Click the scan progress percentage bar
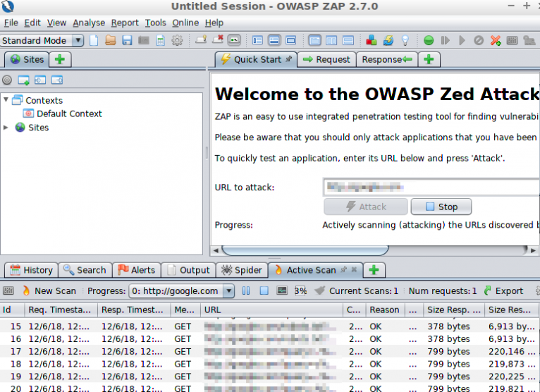 tap(300, 290)
